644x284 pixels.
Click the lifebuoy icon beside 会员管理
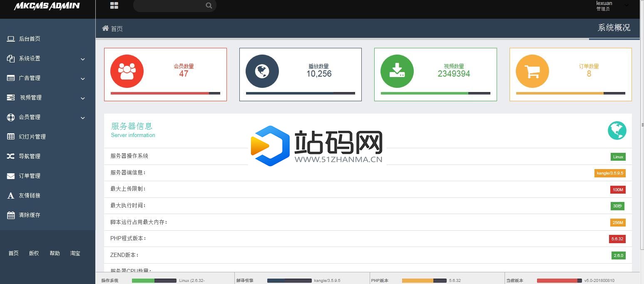click(11, 117)
